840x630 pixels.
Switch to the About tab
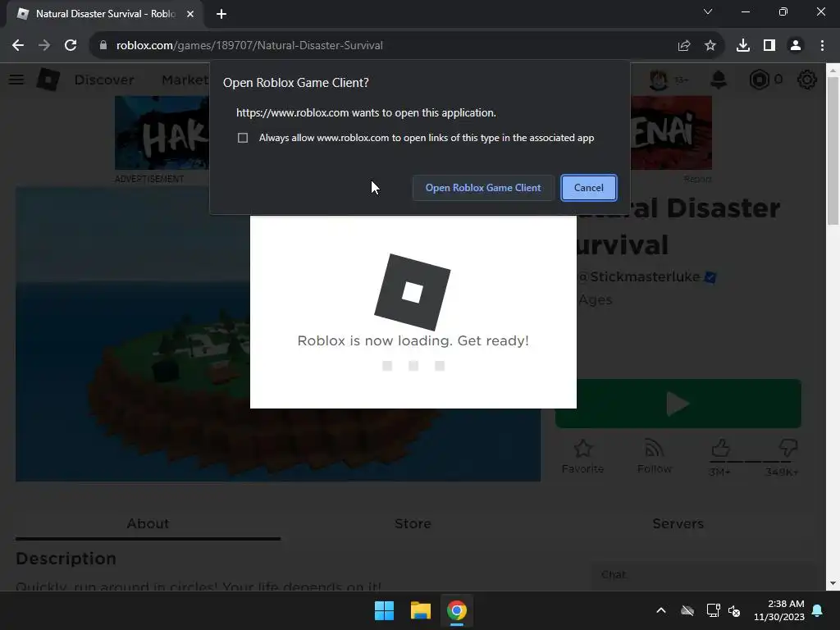pyautogui.click(x=148, y=523)
